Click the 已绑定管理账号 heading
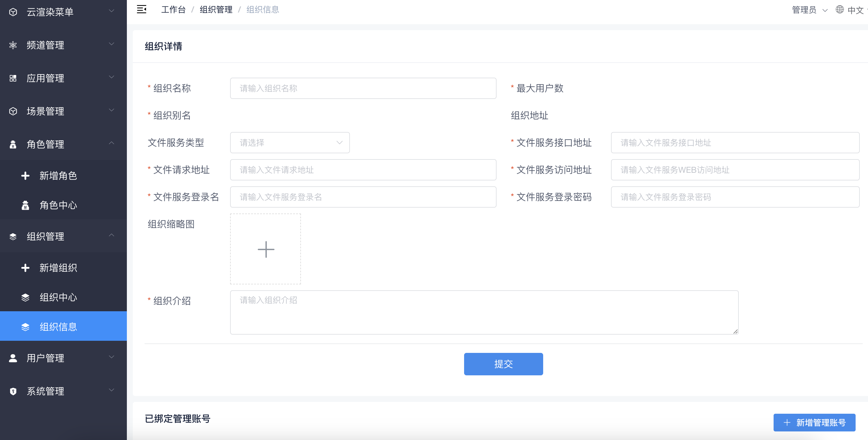The height and width of the screenshot is (440, 868). (178, 419)
